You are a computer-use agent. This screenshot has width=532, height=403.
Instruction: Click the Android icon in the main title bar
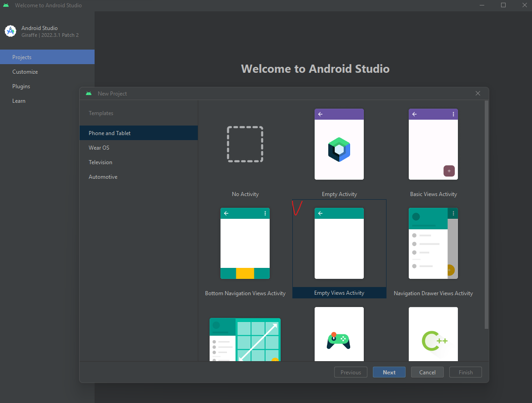click(6, 5)
